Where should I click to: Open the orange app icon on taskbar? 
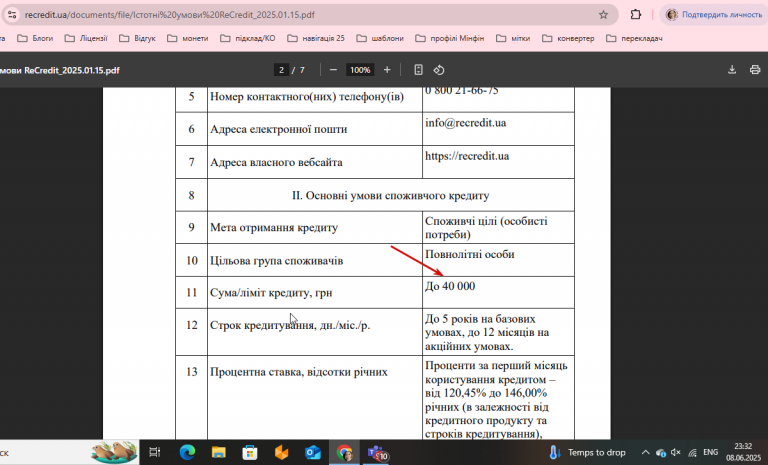[281, 452]
